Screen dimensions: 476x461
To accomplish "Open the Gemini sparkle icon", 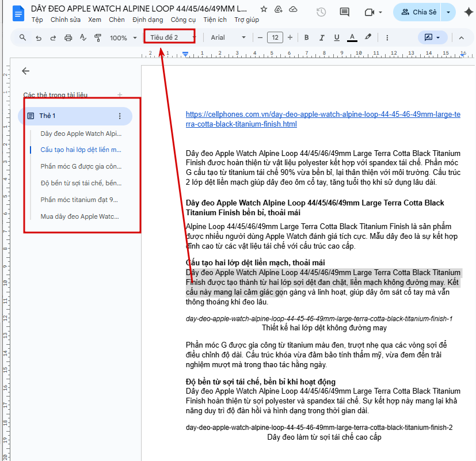I will pos(469,12).
